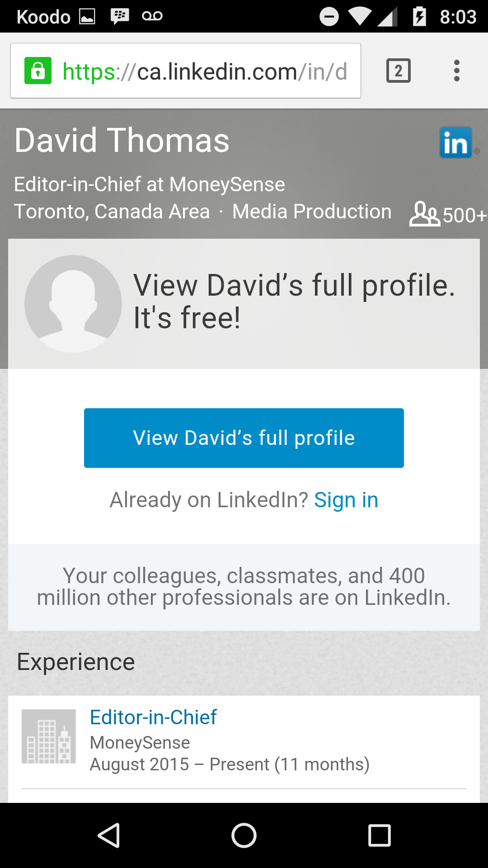Tap the David Thomas name heading
The height and width of the screenshot is (868, 488).
point(122,140)
